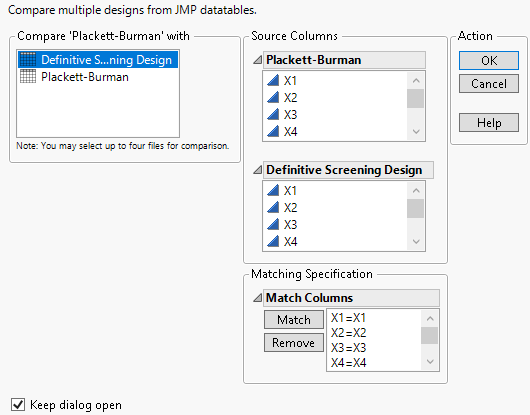Select X4 column label in Plackett-Burman list
Screen dimensions: 530x415
pos(290,131)
